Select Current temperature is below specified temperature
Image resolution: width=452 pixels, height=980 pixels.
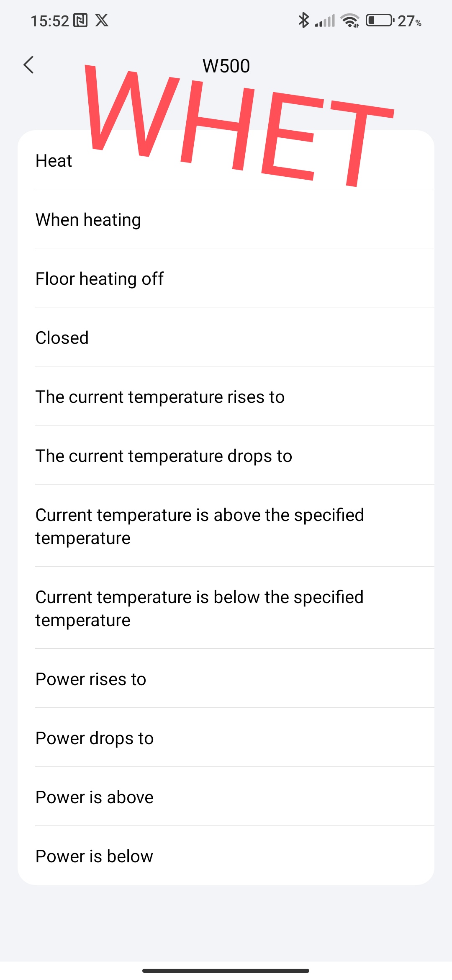point(200,608)
